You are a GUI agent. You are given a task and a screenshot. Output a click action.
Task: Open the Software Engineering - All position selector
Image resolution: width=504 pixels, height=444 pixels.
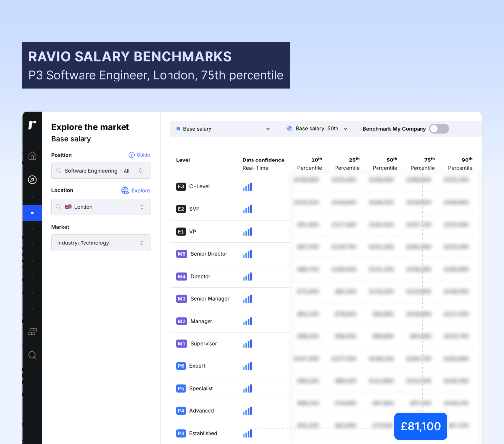click(101, 170)
